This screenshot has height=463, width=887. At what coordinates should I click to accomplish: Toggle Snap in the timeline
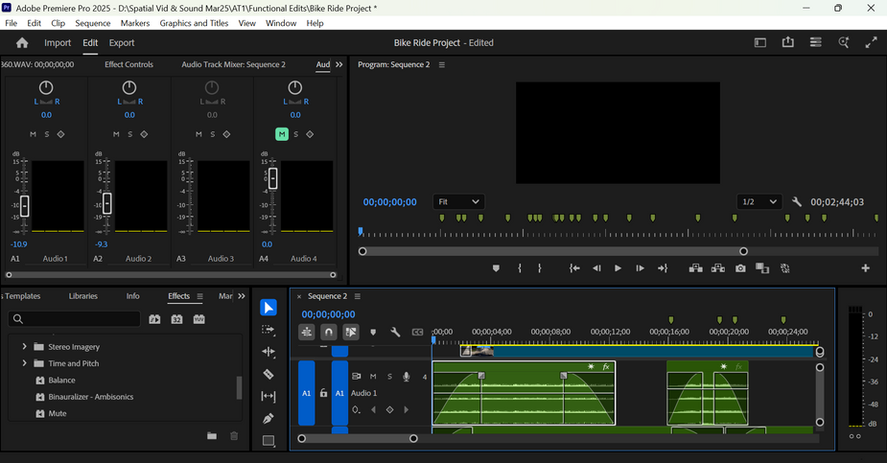(x=328, y=332)
